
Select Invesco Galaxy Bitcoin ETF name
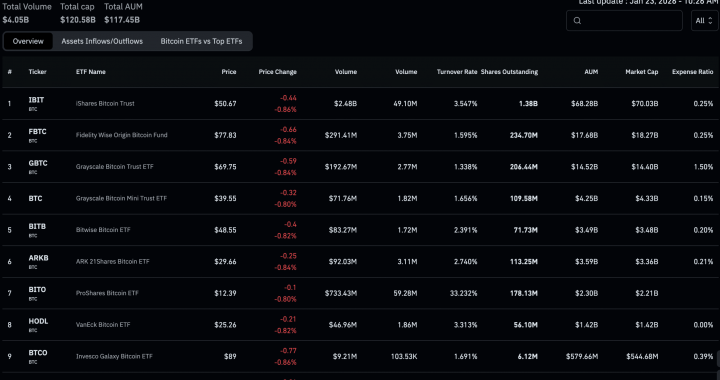(x=114, y=356)
